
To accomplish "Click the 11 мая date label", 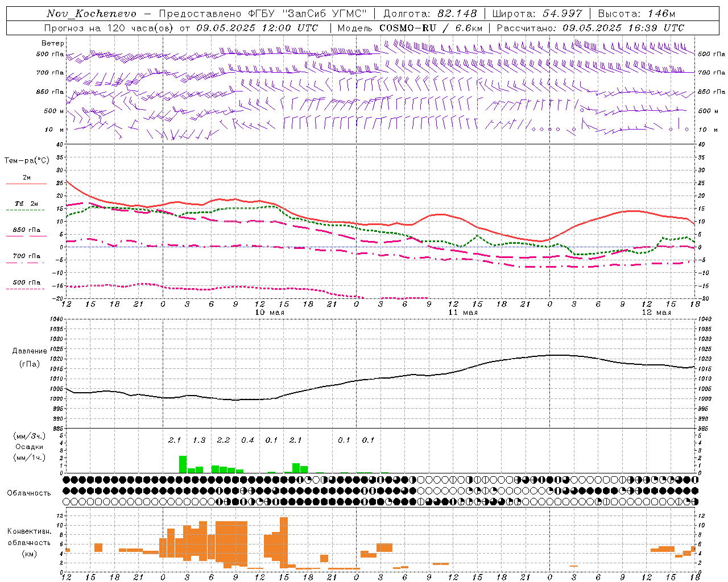I will tap(463, 313).
